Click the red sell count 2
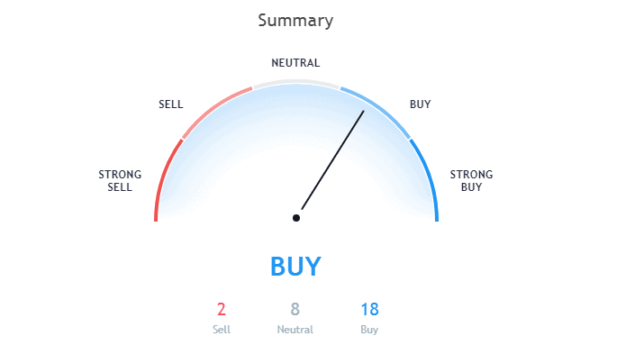644x354 pixels. click(222, 309)
